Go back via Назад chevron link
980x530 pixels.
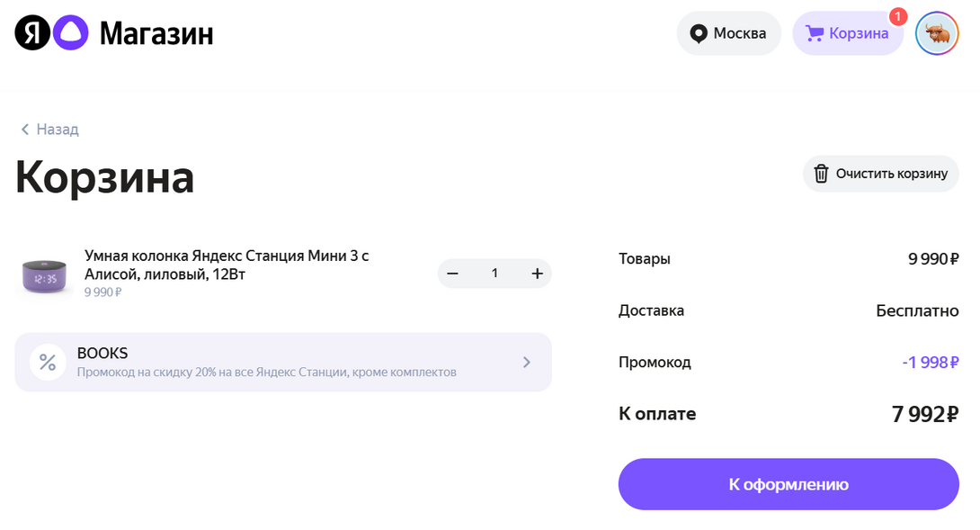pos(50,129)
